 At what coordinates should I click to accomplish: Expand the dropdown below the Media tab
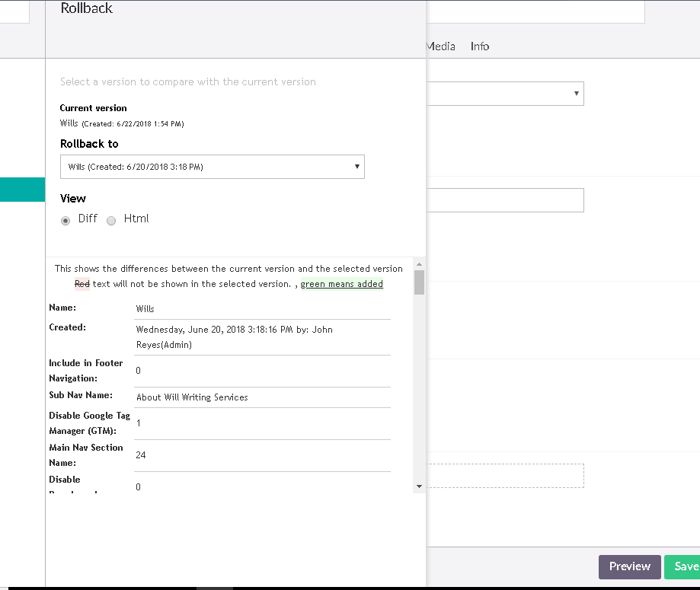click(x=505, y=94)
